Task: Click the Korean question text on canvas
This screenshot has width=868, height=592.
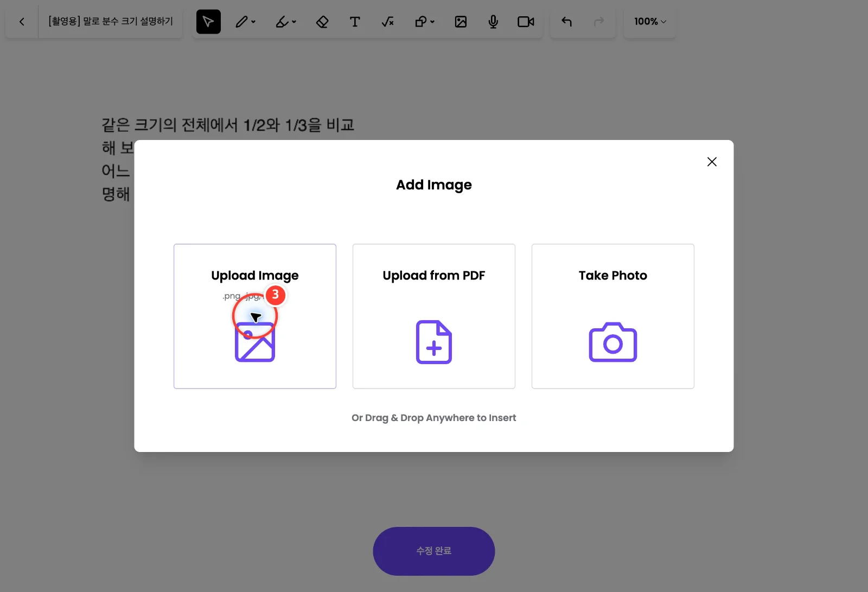Action: (x=228, y=159)
